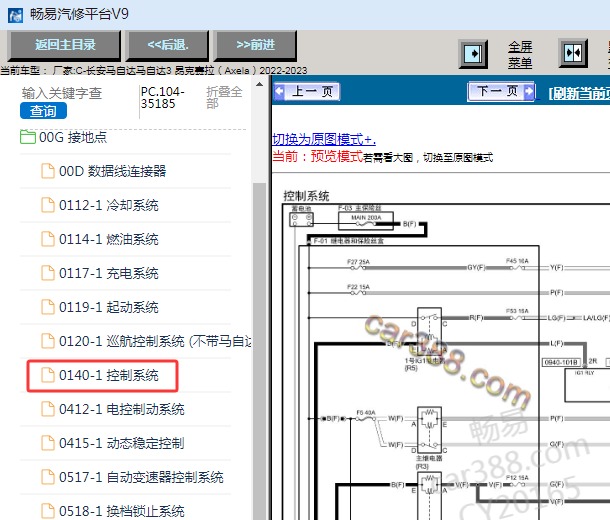610x520 pixels.
Task: Click the 全屏菜单 fullscreen menu link
Action: 520,54
